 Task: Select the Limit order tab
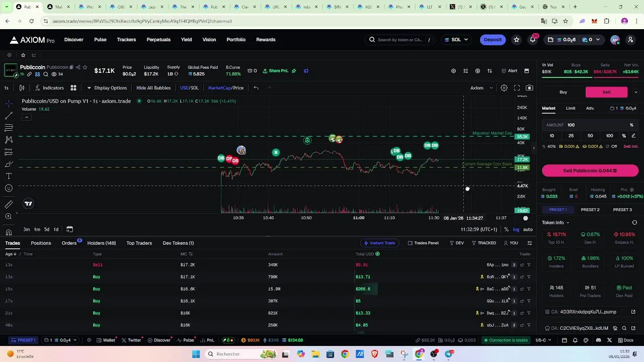tap(571, 108)
